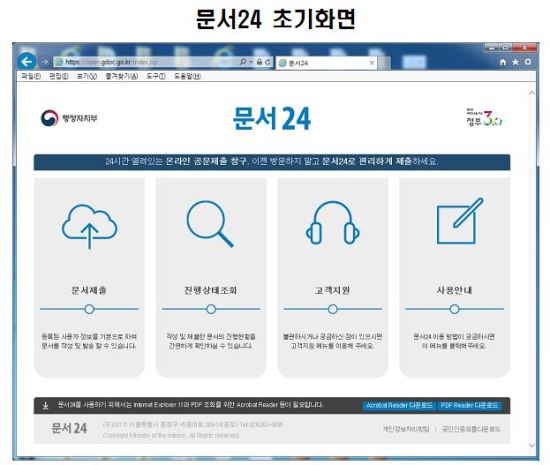Click the browser home icon
This screenshot has width=550, height=465.
tap(503, 62)
